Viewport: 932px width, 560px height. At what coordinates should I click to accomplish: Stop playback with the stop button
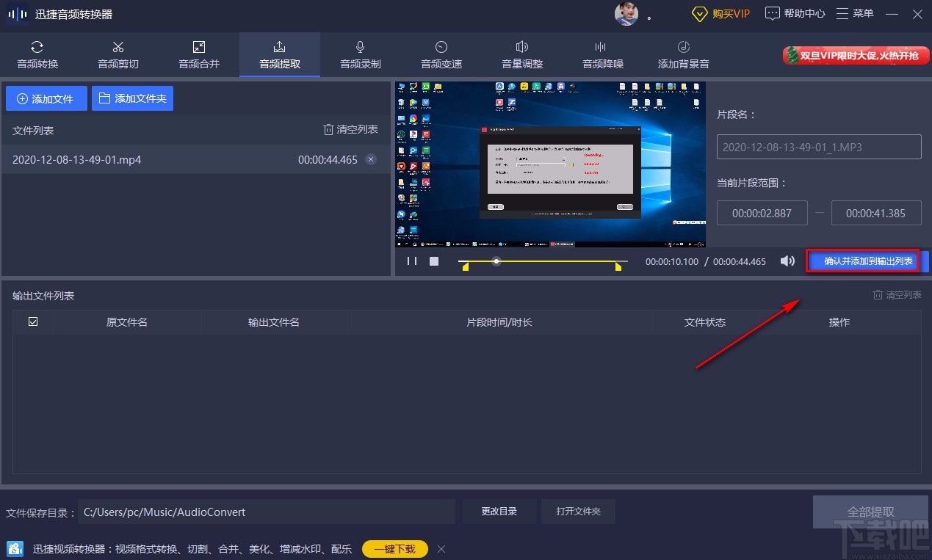[x=433, y=261]
